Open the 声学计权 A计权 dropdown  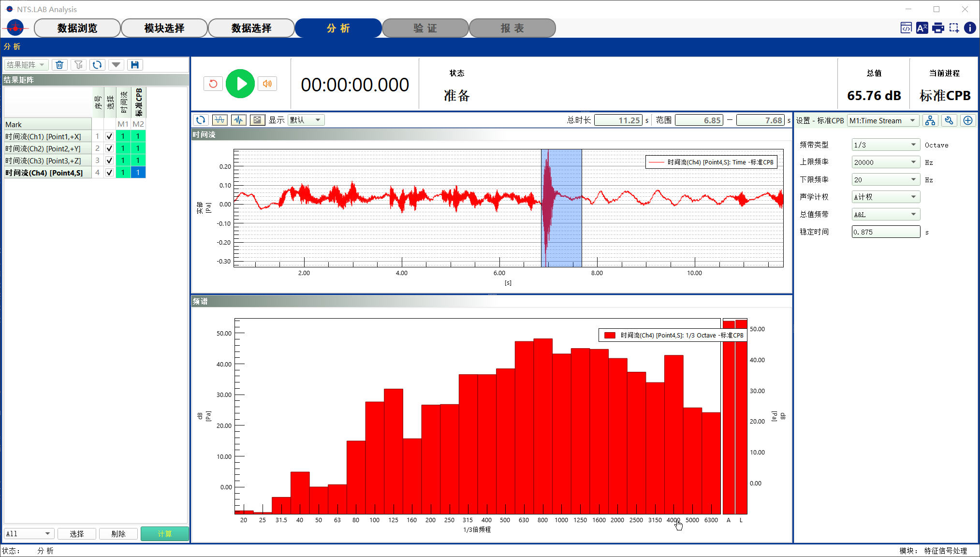pos(886,197)
